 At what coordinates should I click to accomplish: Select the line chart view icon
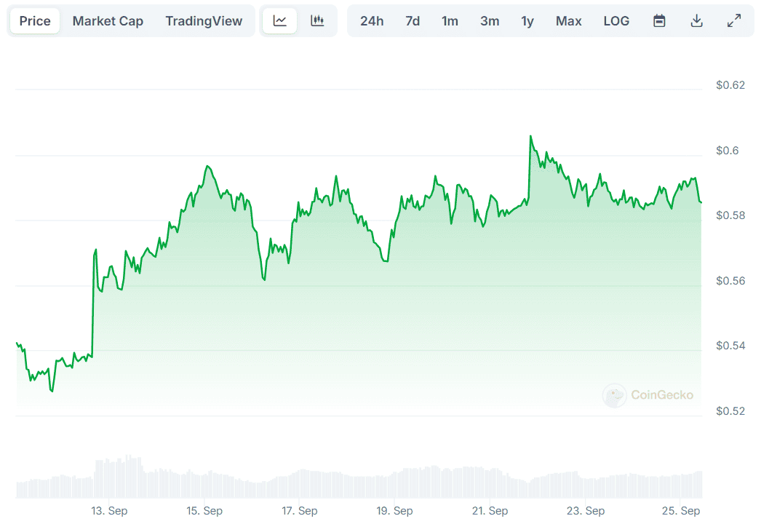[280, 21]
